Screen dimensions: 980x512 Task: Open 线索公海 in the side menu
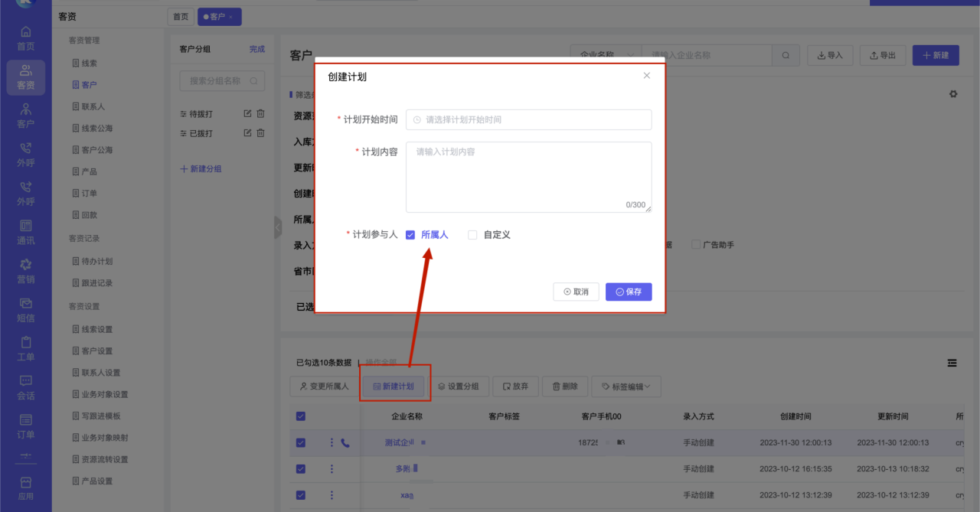click(96, 129)
